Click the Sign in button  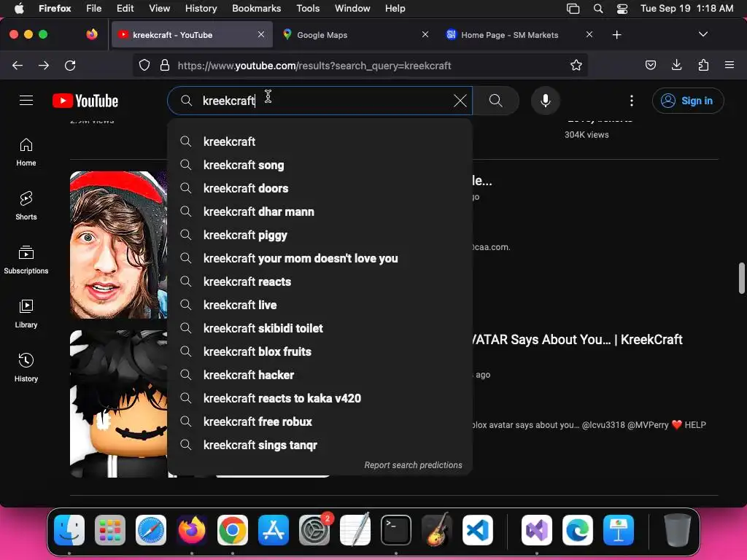pyautogui.click(x=688, y=101)
